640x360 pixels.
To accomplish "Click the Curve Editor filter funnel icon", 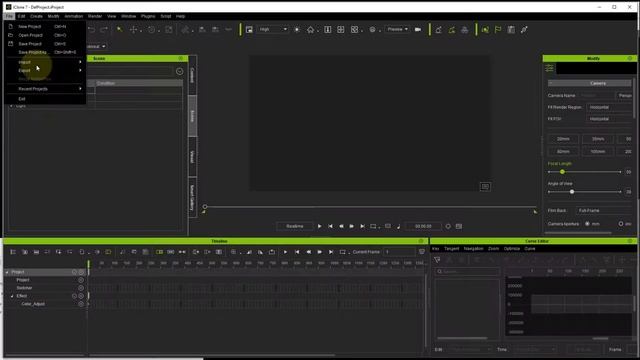I will click(437, 260).
